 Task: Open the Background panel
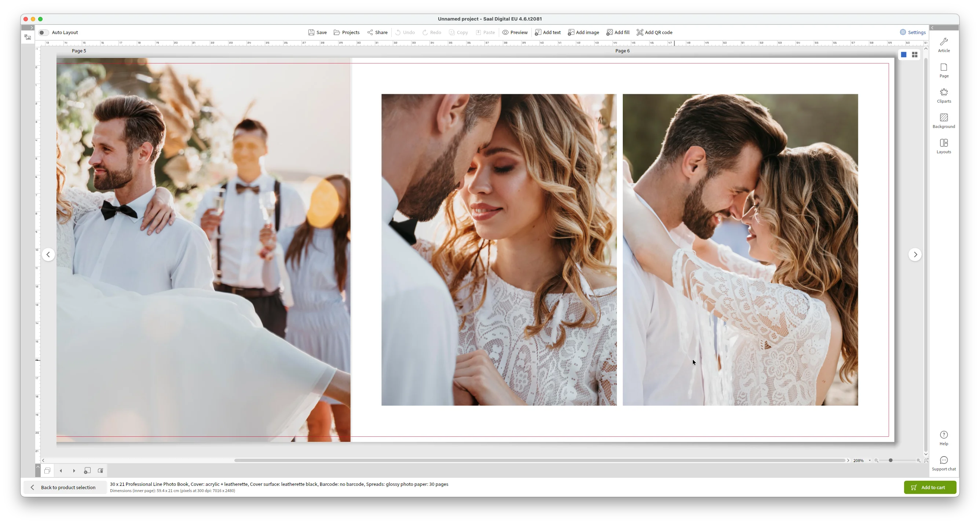point(943,121)
